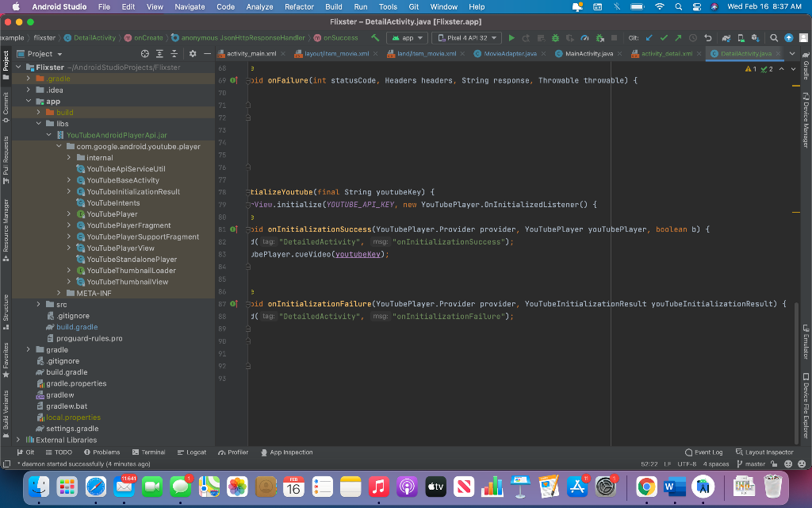Image resolution: width=812 pixels, height=508 pixels.
Task: Open the Terminal tool window
Action: click(148, 452)
